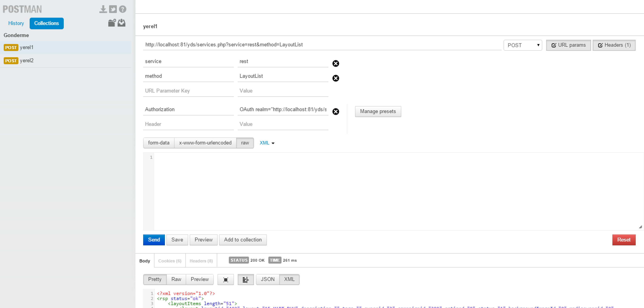Select the Collections tab

pos(46,23)
